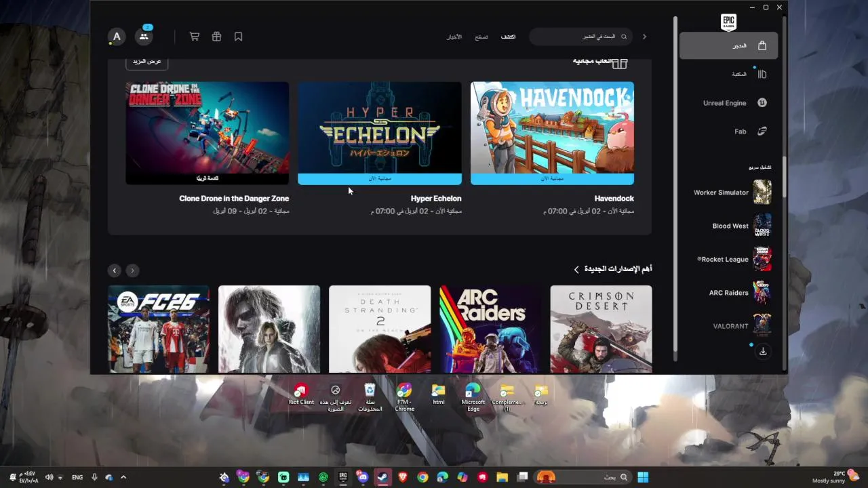
Task: Open the Library section icon
Action: coord(762,74)
